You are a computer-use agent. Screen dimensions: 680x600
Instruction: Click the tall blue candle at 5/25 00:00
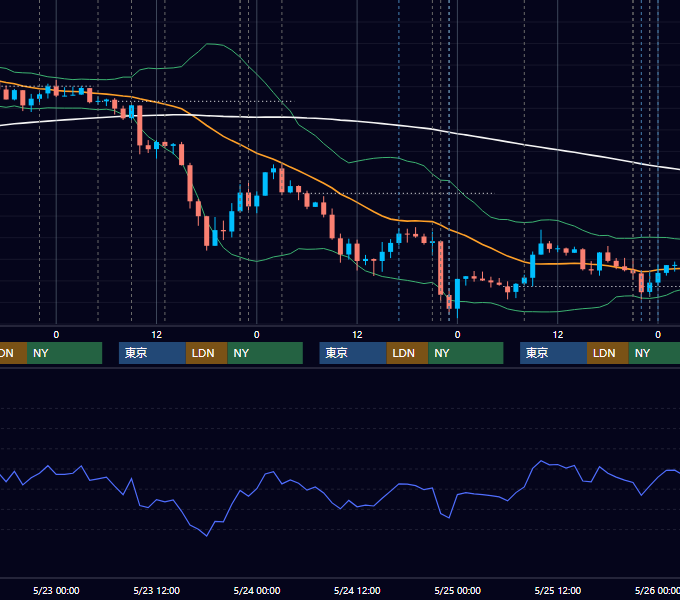458,294
